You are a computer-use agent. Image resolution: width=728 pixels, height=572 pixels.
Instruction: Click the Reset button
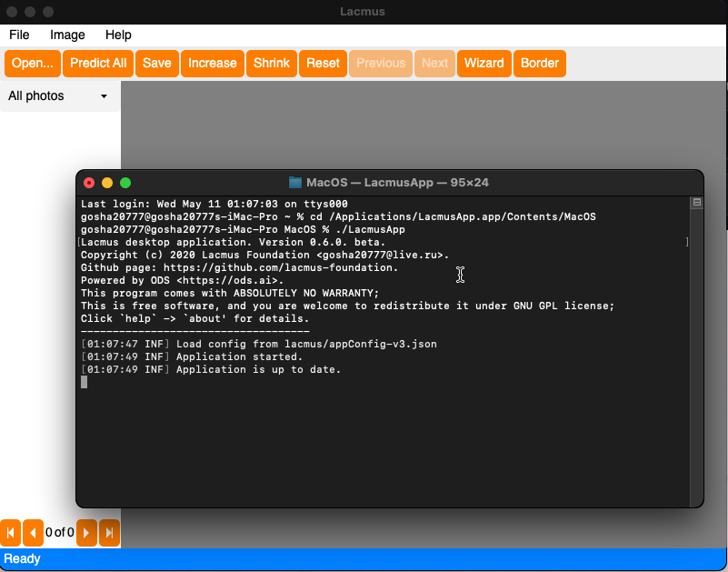(x=324, y=63)
